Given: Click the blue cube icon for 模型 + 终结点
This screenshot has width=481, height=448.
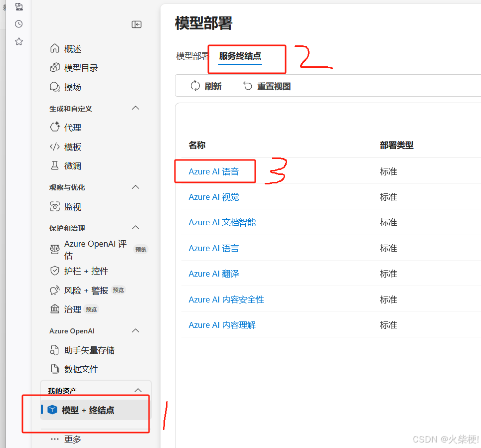Looking at the screenshot, I should pos(52,410).
